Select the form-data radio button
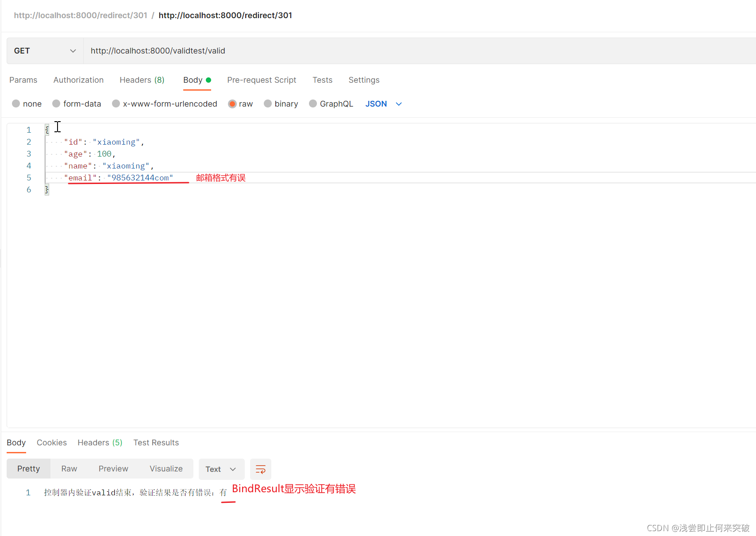 pyautogui.click(x=56, y=103)
